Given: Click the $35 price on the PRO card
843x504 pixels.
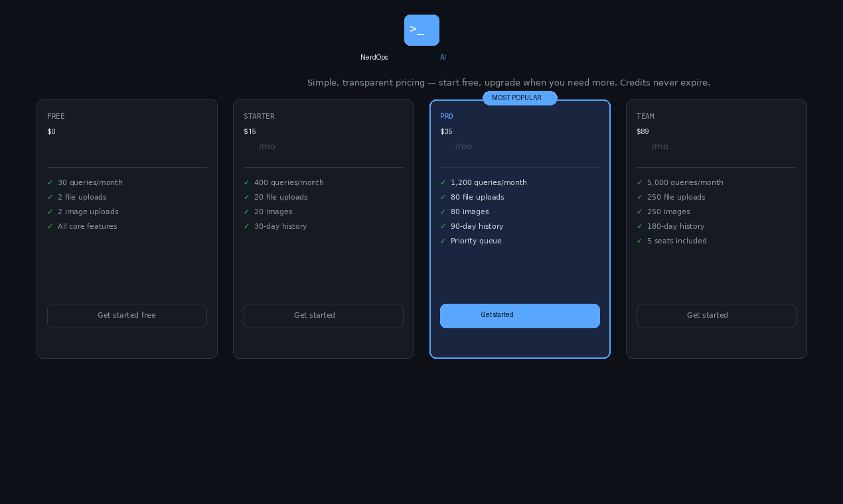Looking at the screenshot, I should coord(446,131).
